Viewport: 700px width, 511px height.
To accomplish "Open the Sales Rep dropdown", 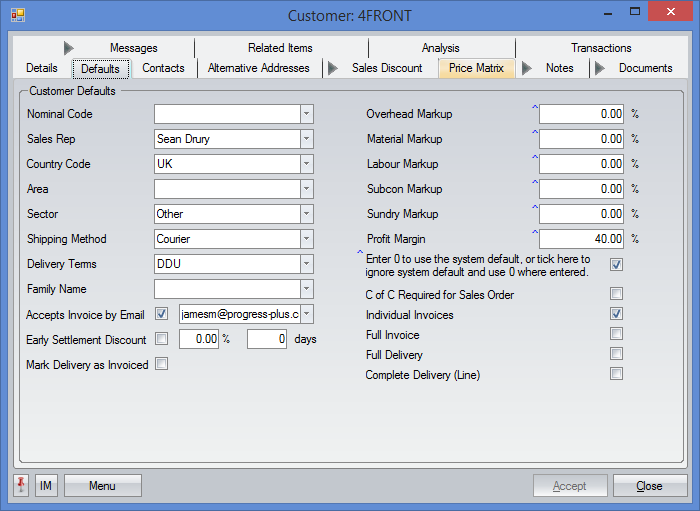I will click(307, 139).
